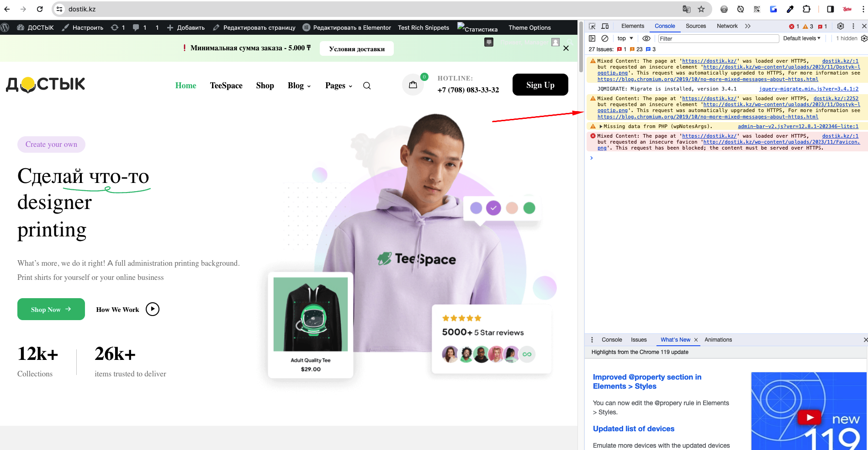868x450 pixels.
Task: Select the DevTools inspect element icon
Action: tap(592, 26)
